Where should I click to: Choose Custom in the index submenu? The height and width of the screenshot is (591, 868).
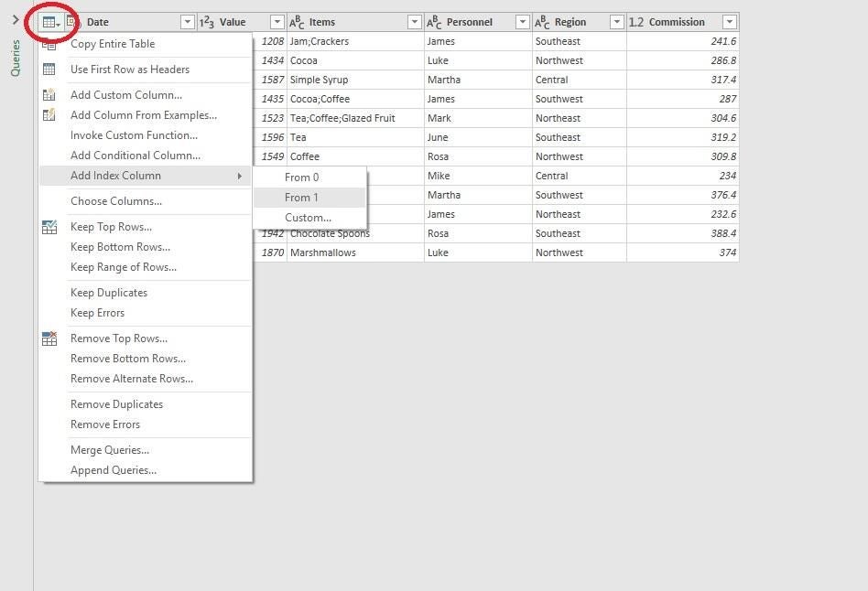coord(307,217)
